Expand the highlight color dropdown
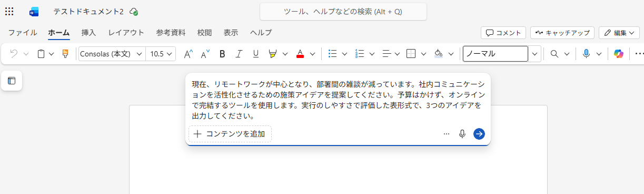The width and height of the screenshot is (644, 194). (x=285, y=54)
